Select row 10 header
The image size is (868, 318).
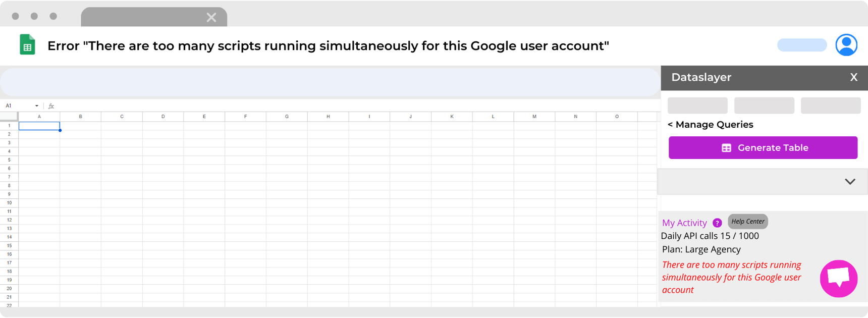coord(9,203)
